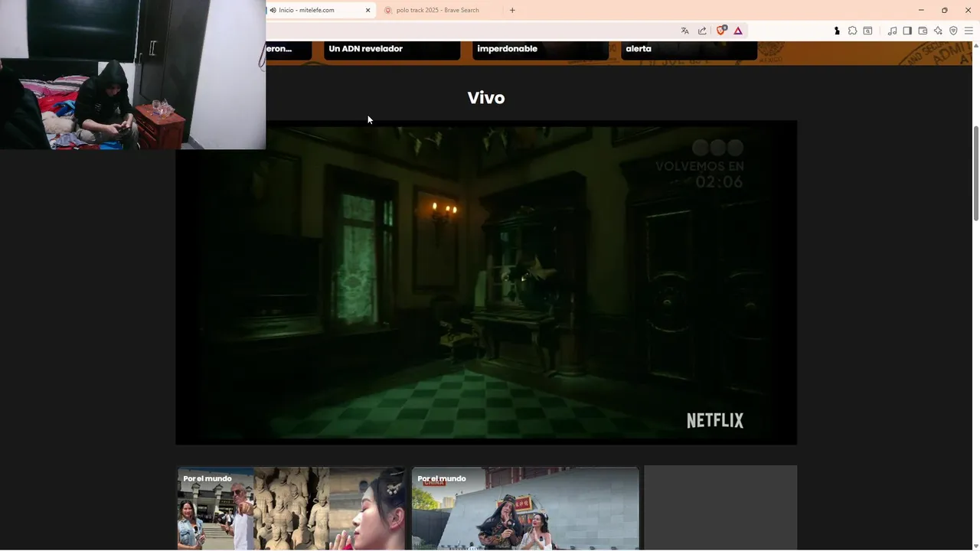The height and width of the screenshot is (551, 980).
Task: Click the Vivo section heading
Action: point(486,98)
